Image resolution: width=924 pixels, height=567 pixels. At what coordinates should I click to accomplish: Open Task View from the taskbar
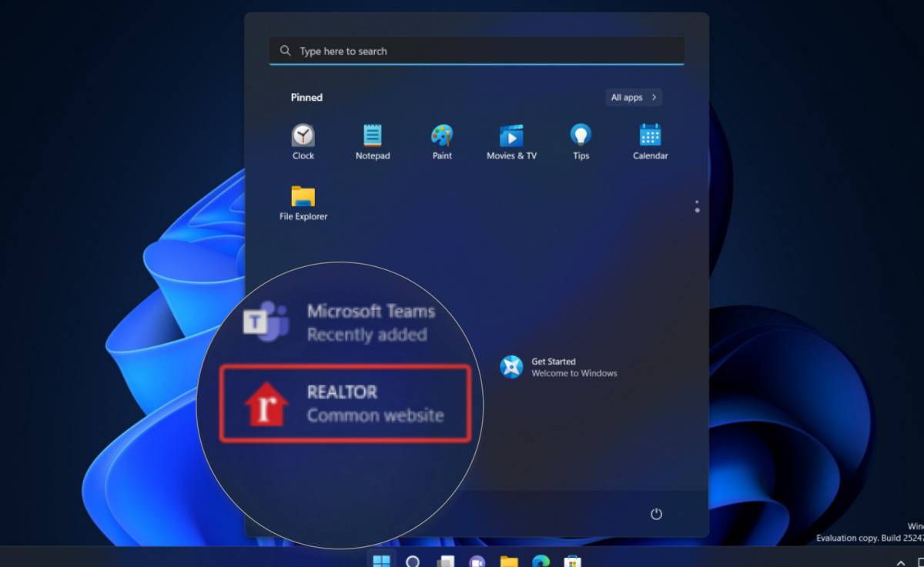pos(445,560)
